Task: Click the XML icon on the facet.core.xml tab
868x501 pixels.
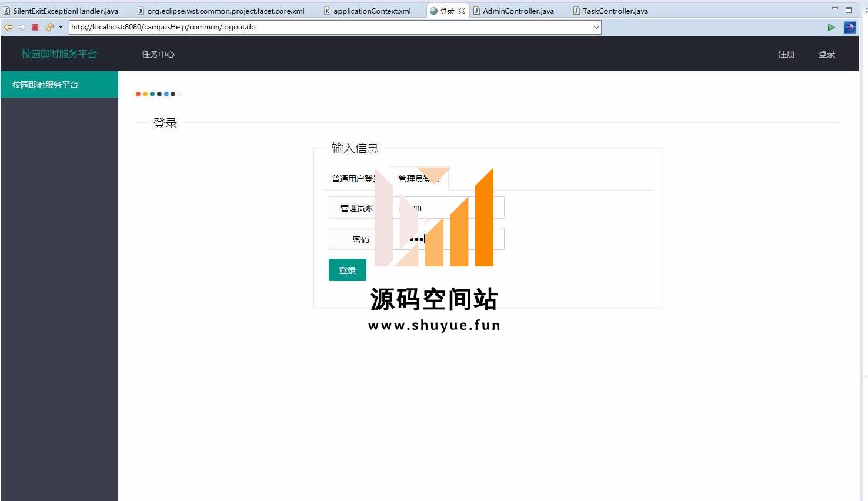Action: (x=141, y=11)
